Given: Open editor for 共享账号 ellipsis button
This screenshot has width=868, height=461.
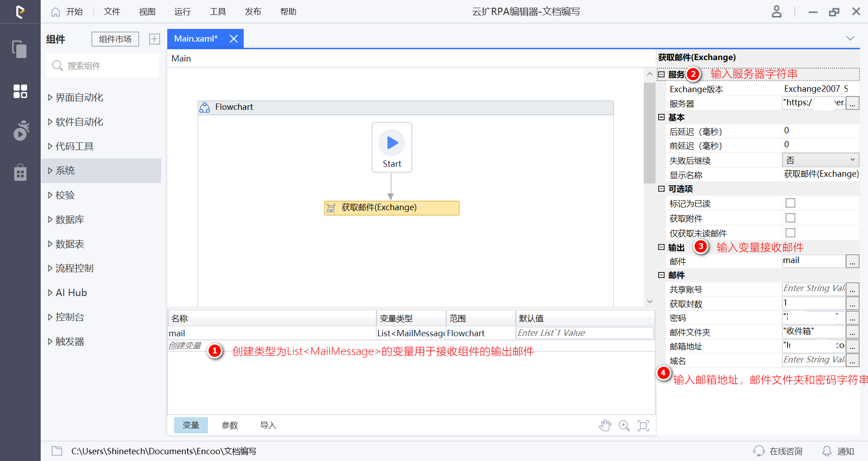Looking at the screenshot, I should pyautogui.click(x=852, y=289).
